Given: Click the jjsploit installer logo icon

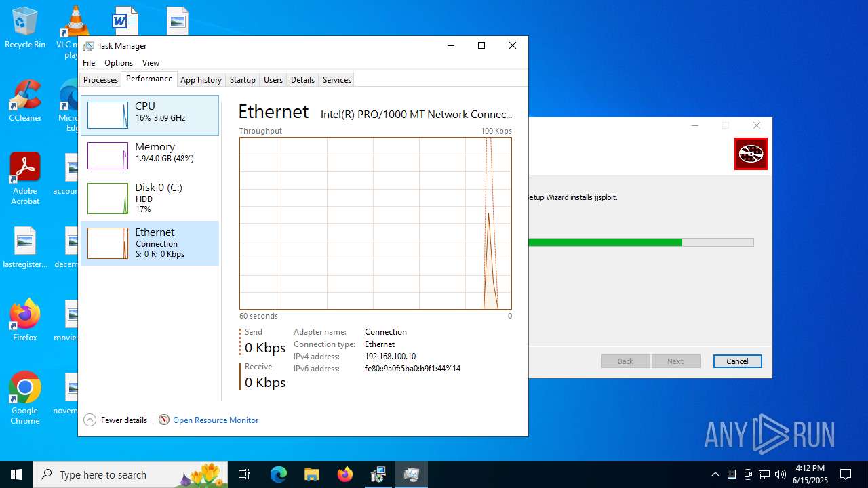Looking at the screenshot, I should (x=751, y=154).
